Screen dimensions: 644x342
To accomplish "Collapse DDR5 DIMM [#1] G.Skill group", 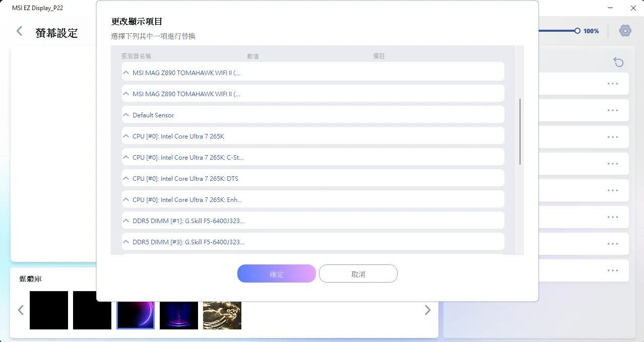I will (126, 221).
